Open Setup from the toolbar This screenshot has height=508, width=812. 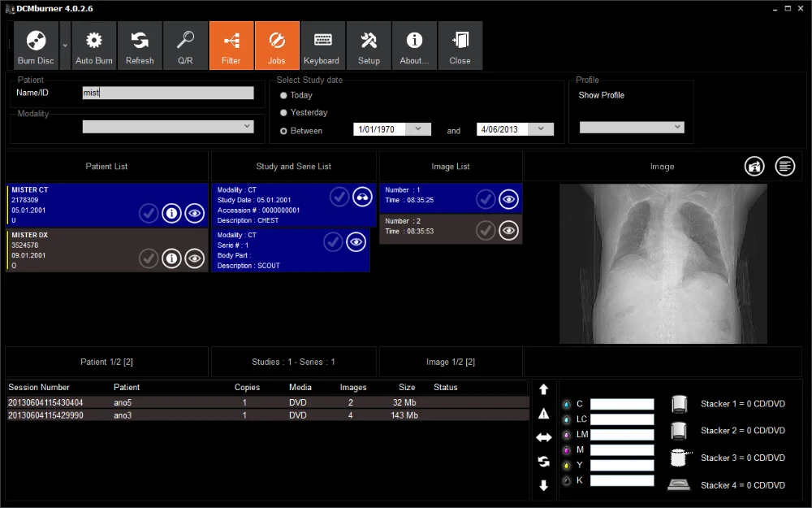tap(369, 46)
